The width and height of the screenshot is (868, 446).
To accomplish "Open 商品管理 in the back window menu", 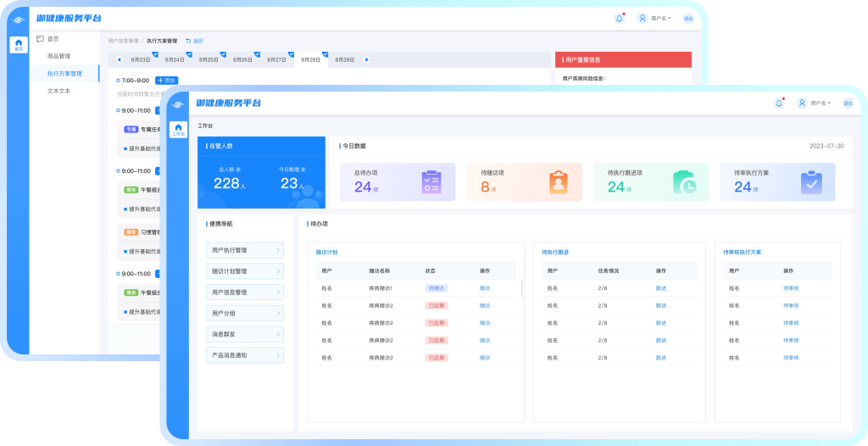I will 58,56.
